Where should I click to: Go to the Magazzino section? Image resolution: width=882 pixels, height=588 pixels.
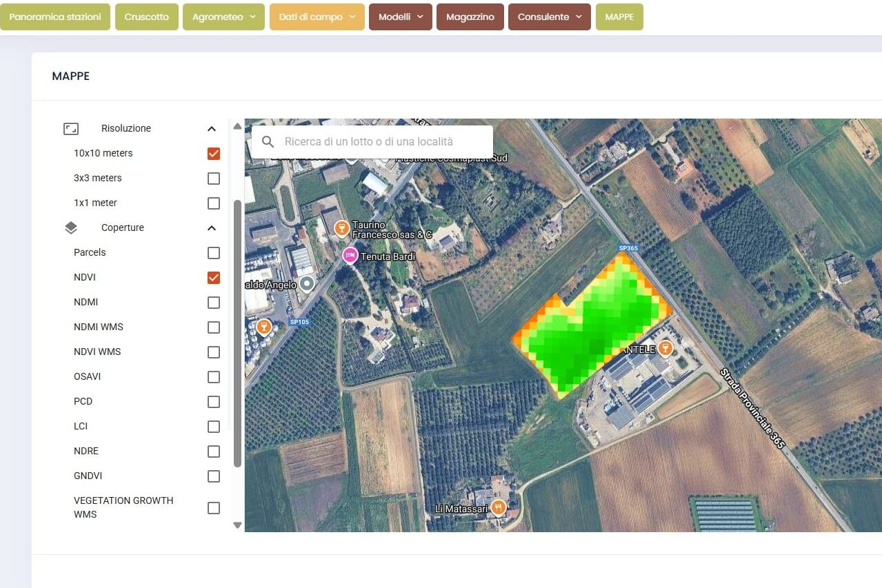(x=470, y=17)
